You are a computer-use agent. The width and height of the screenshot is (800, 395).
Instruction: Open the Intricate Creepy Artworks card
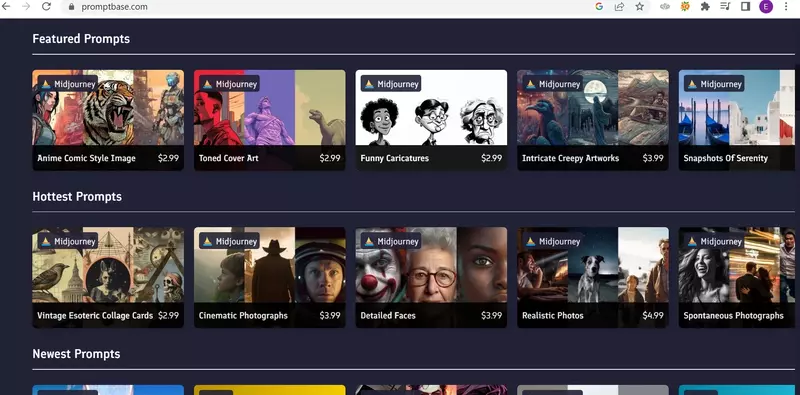tap(593, 120)
